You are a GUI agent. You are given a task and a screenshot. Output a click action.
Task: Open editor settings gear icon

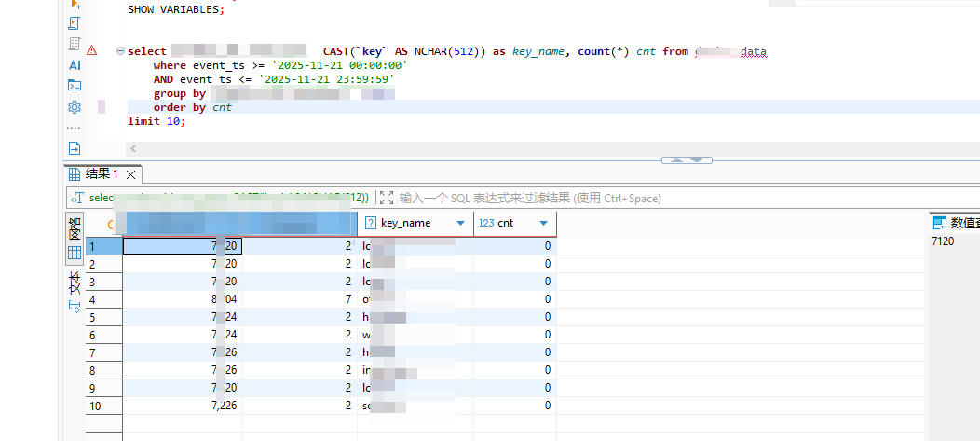[75, 107]
